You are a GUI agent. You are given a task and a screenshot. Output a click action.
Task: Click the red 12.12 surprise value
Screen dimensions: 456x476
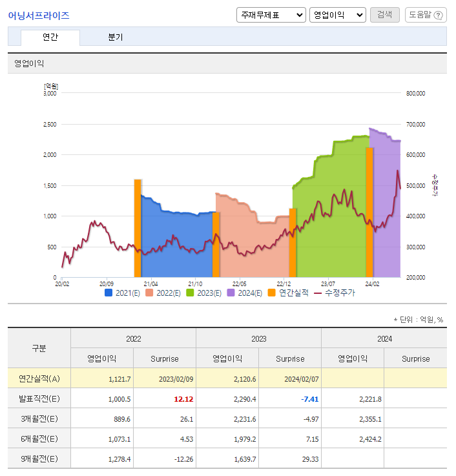point(183,399)
